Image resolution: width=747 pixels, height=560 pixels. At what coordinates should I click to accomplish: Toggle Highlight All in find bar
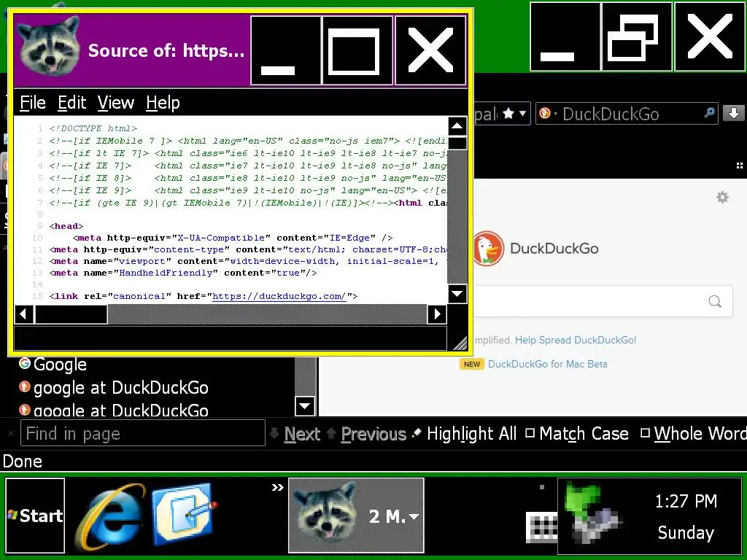pyautogui.click(x=465, y=434)
